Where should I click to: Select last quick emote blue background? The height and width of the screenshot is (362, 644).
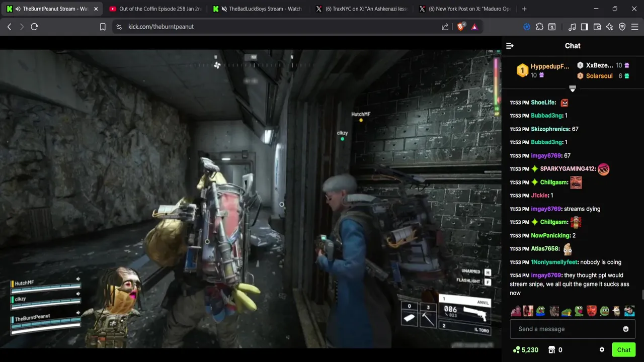click(629, 311)
